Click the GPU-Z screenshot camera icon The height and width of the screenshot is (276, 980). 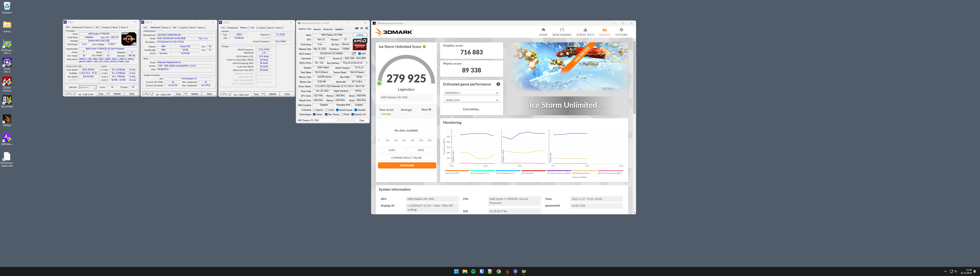(356, 28)
